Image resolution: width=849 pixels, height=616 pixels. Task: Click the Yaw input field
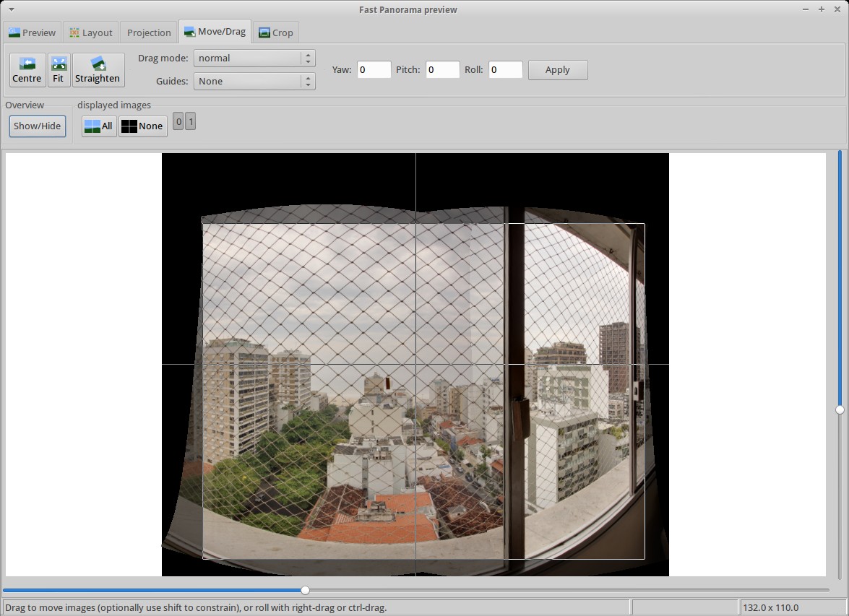[374, 70]
